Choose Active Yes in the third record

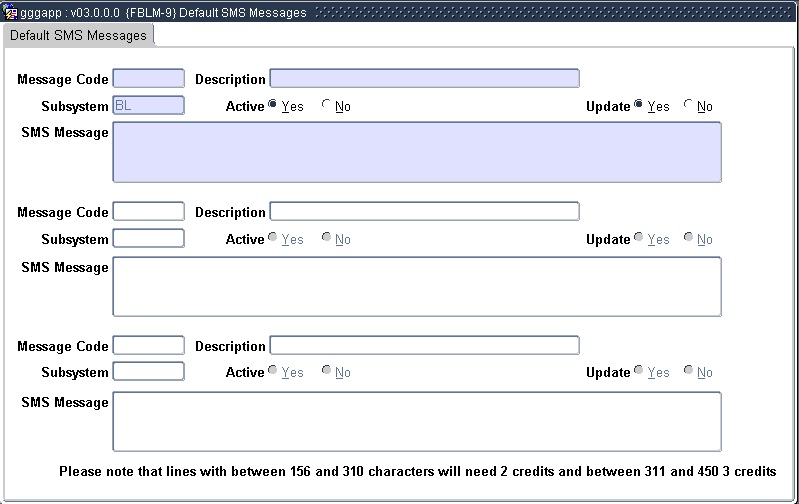(273, 372)
